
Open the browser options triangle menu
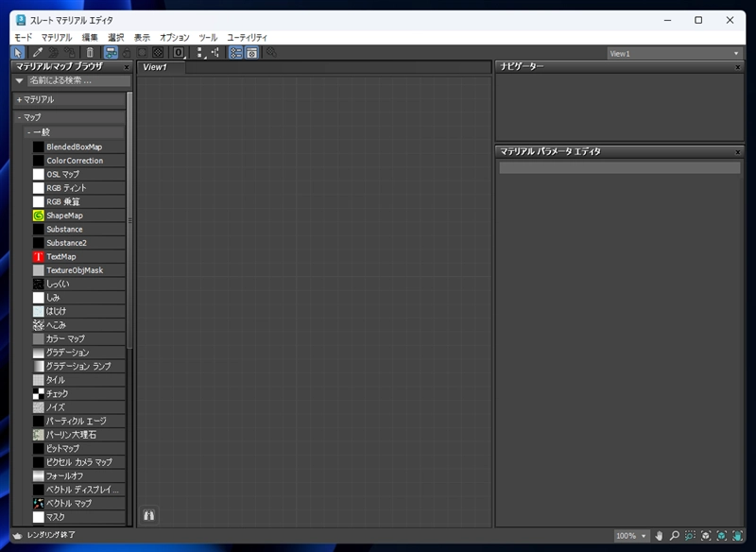point(19,81)
